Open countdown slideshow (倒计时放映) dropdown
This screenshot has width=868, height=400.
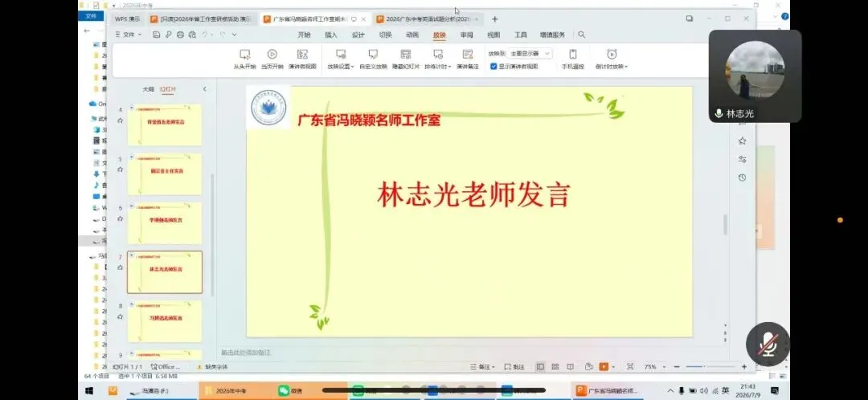coord(612,59)
